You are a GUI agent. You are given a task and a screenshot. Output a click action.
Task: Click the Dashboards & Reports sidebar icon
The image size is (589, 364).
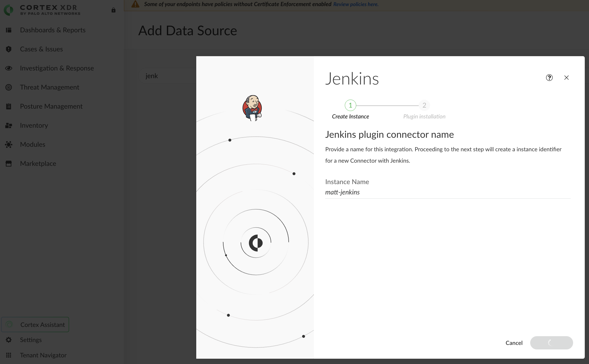point(9,30)
